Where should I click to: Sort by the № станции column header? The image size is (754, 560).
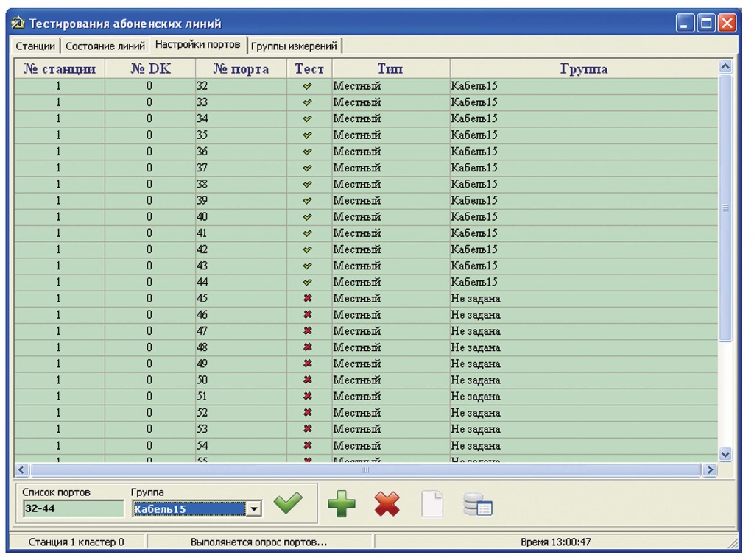[x=60, y=68]
